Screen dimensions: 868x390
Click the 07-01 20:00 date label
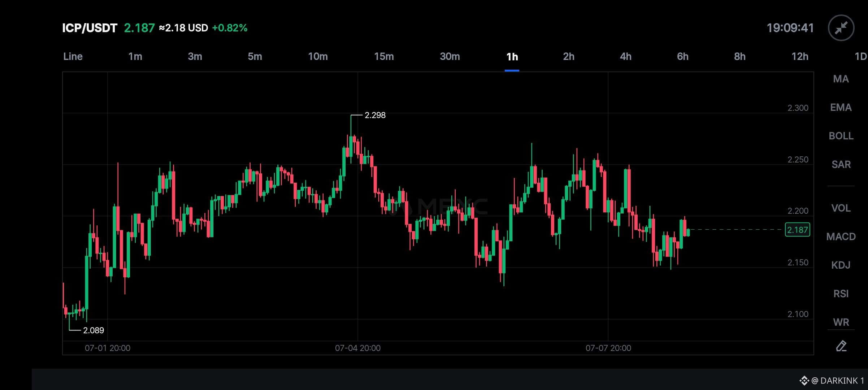coord(108,348)
